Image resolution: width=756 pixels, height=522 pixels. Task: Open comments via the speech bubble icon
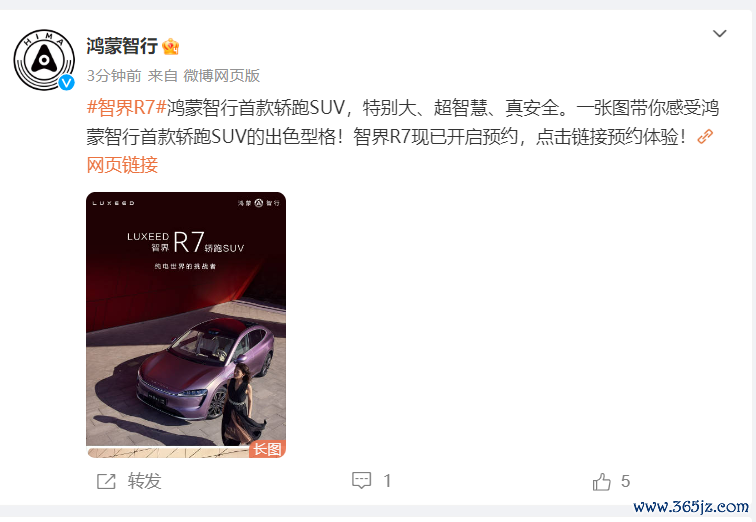(362, 481)
